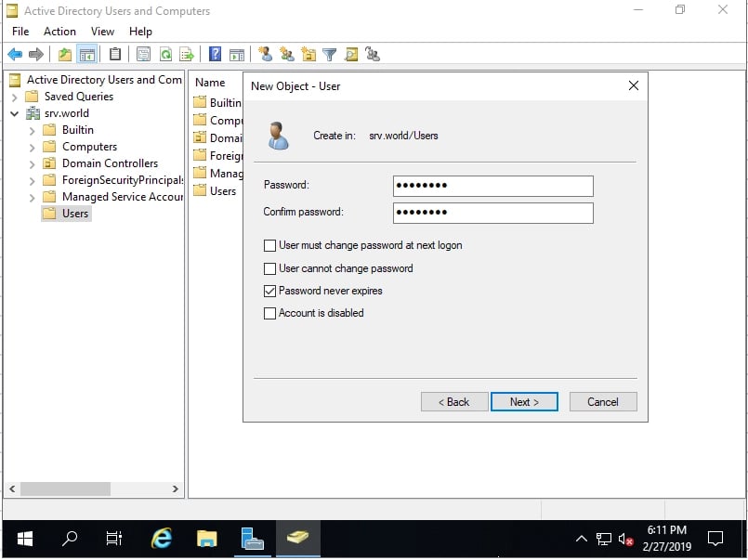This screenshot has height=560, width=748.
Task: Open Server Manager from the taskbar
Action: [x=252, y=539]
